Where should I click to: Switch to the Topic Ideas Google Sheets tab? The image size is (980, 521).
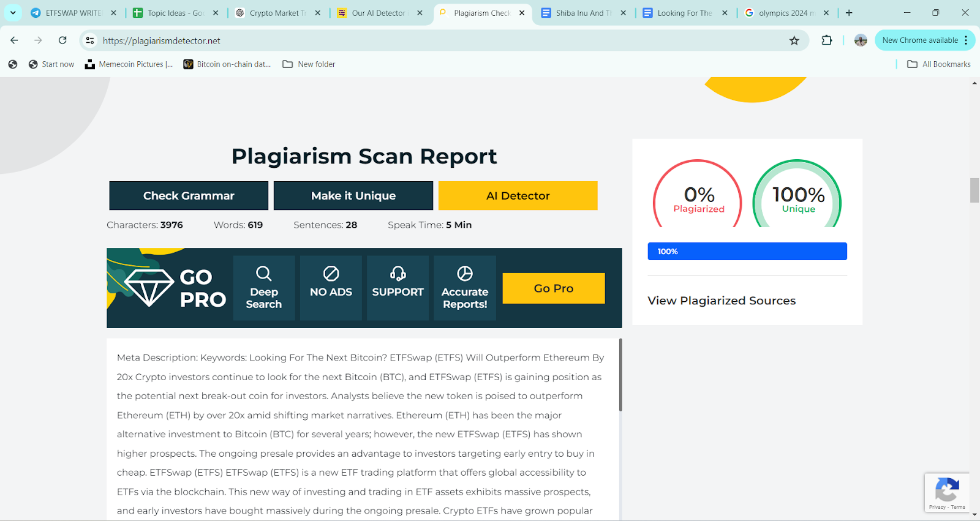tap(169, 13)
